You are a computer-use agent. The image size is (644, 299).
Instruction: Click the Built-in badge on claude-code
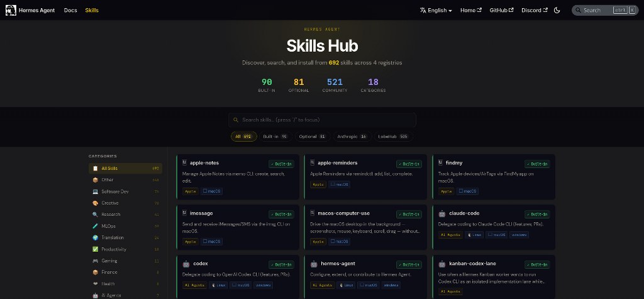[x=537, y=214]
